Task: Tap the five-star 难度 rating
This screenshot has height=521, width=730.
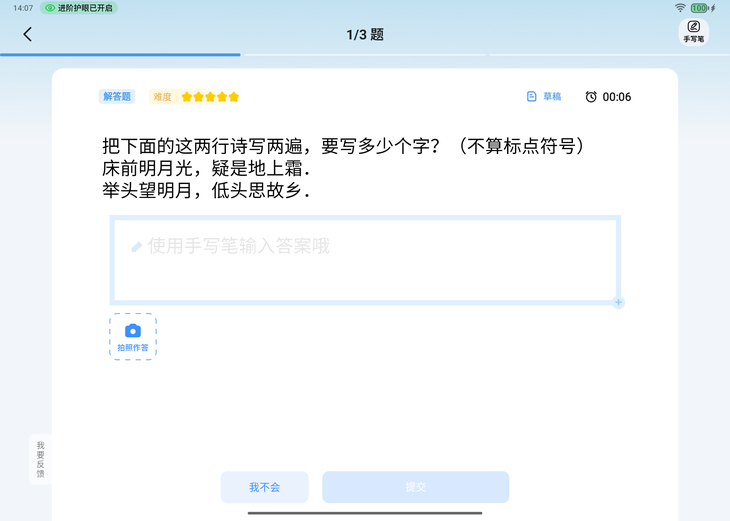Action: point(194,96)
